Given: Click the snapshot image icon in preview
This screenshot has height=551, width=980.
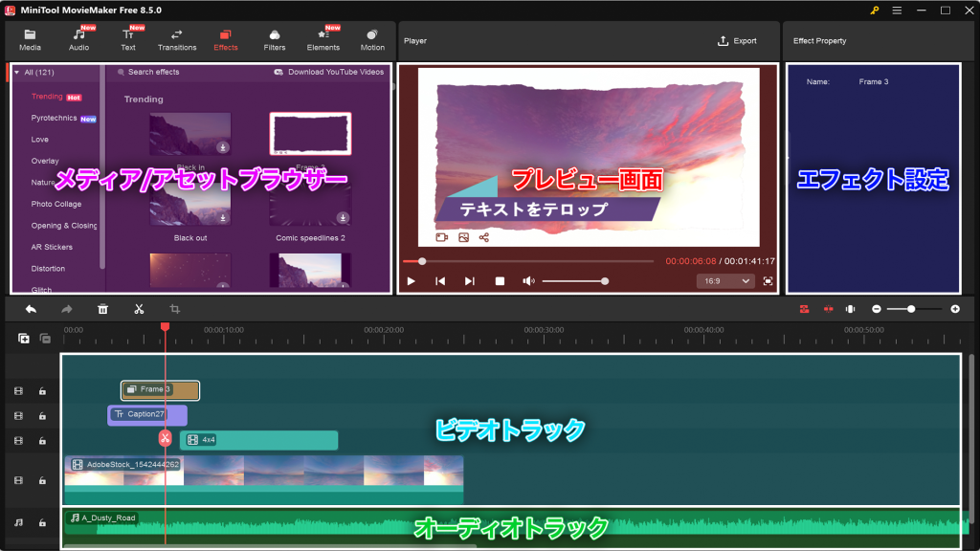Looking at the screenshot, I should click(x=463, y=237).
